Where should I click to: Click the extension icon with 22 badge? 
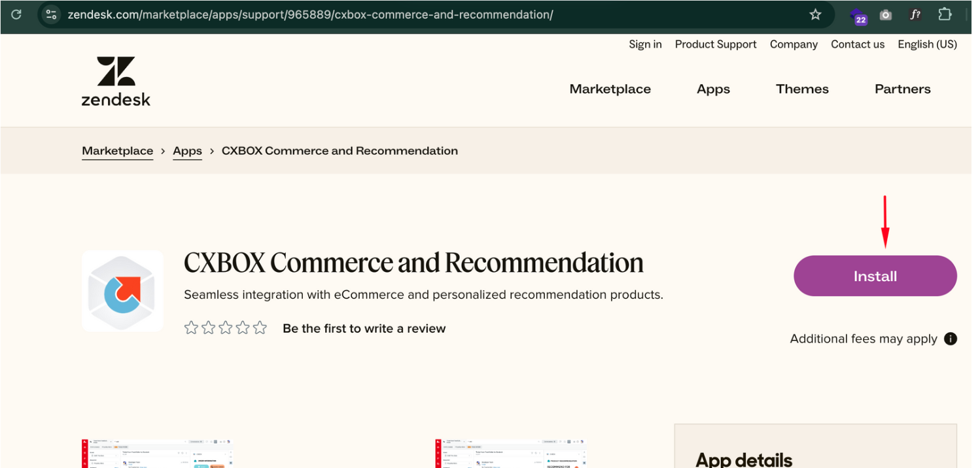click(x=858, y=15)
